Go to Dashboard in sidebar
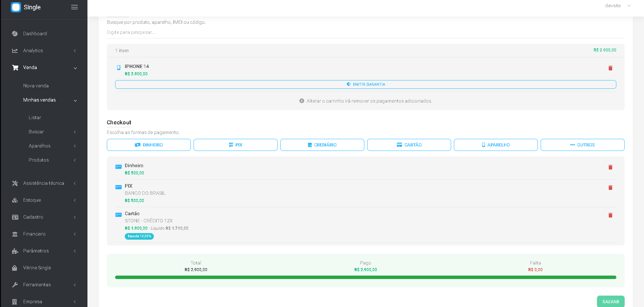This screenshot has height=307, width=644. pos(35,33)
